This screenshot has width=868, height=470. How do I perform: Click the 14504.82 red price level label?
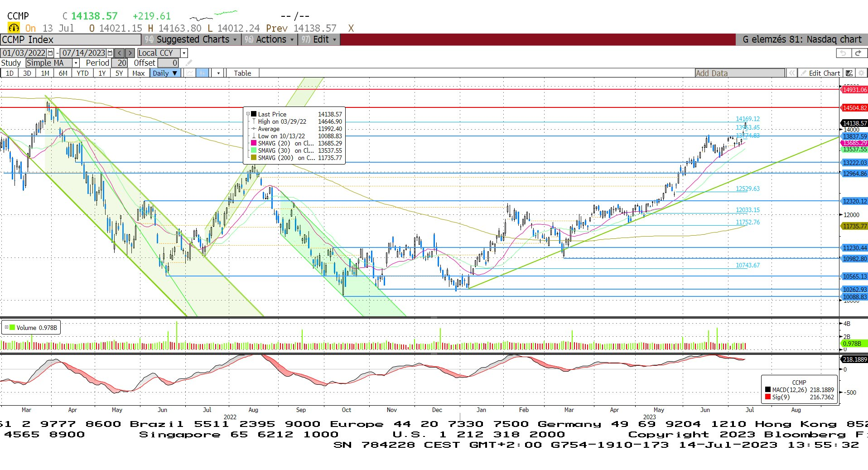point(854,108)
